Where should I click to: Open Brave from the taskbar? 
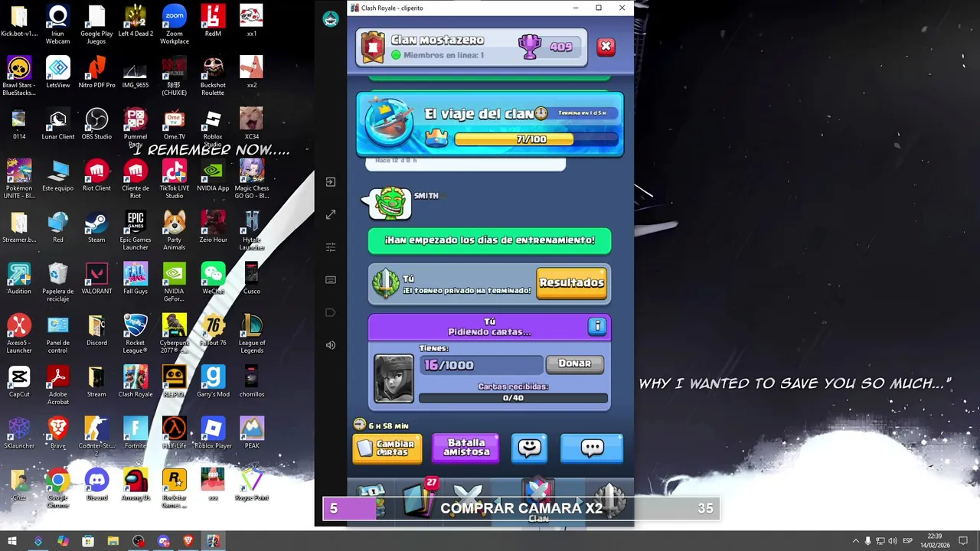tap(188, 541)
